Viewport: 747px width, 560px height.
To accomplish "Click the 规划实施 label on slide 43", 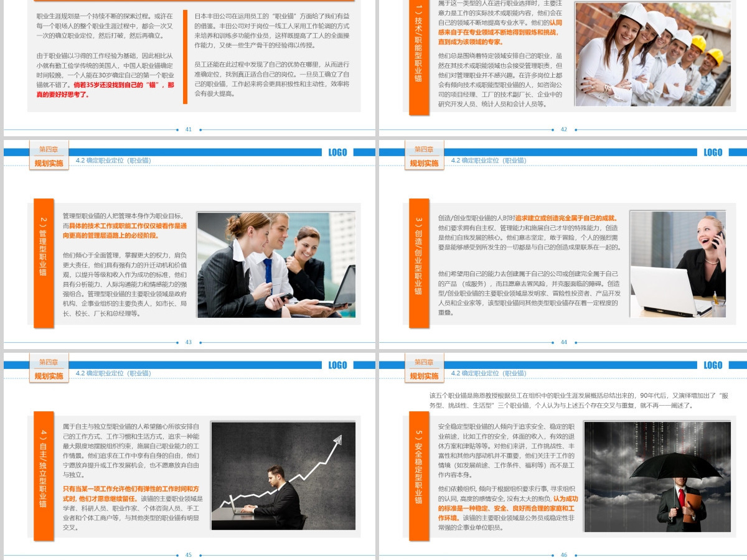I will pyautogui.click(x=49, y=163).
